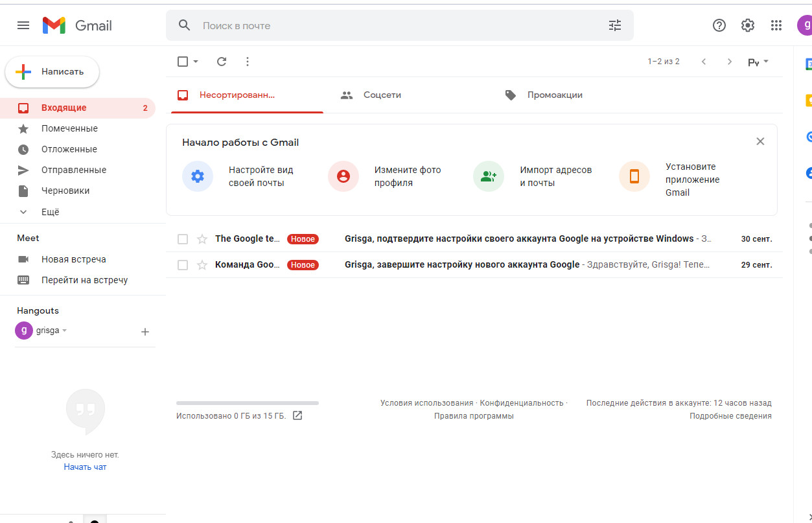Click the Начать чат link

click(x=85, y=467)
